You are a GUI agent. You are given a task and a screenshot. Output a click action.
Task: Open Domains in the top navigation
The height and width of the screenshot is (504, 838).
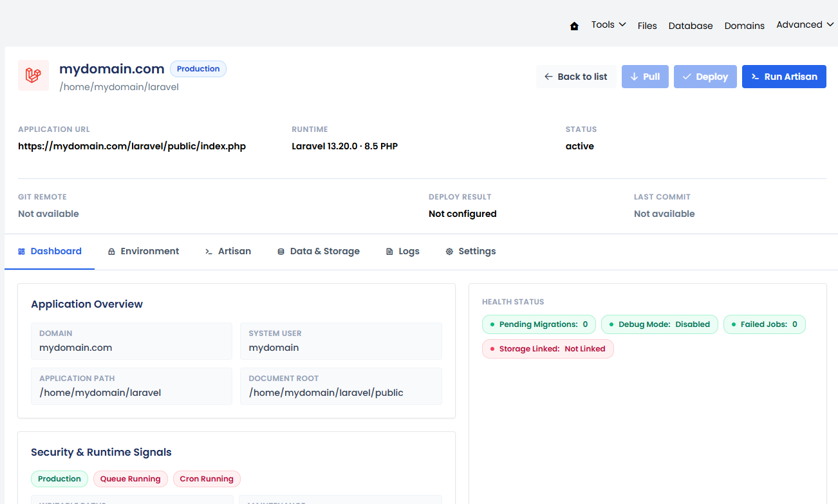coord(744,26)
